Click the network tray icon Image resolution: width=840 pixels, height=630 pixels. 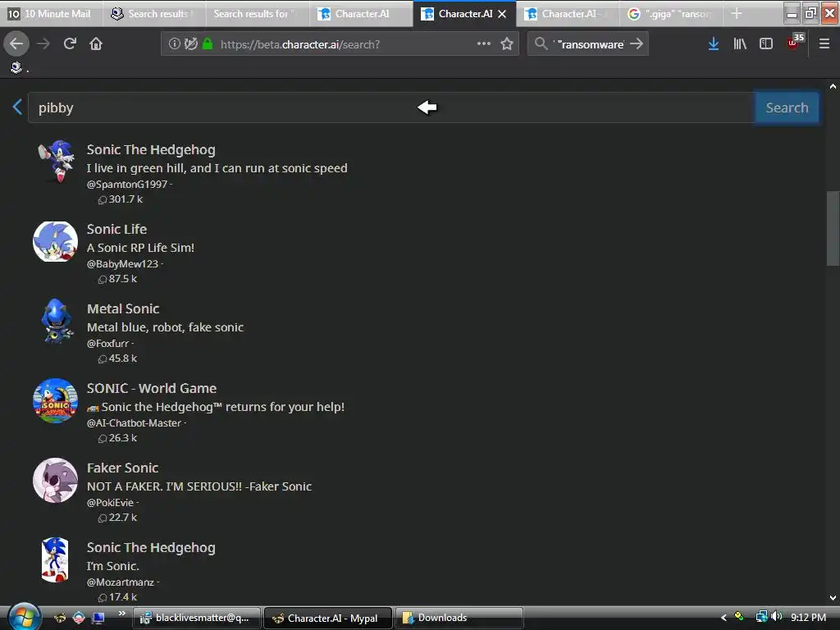[761, 617]
